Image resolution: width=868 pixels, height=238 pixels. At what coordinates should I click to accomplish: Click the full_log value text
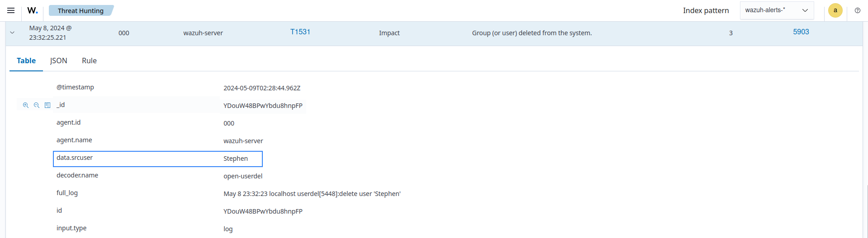(312, 194)
